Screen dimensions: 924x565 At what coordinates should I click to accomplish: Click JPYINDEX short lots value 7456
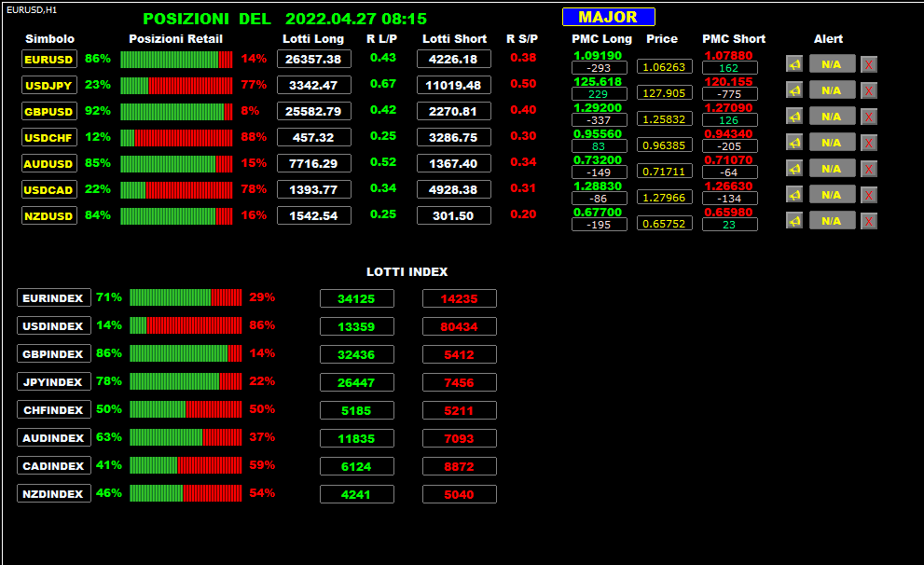click(x=459, y=382)
